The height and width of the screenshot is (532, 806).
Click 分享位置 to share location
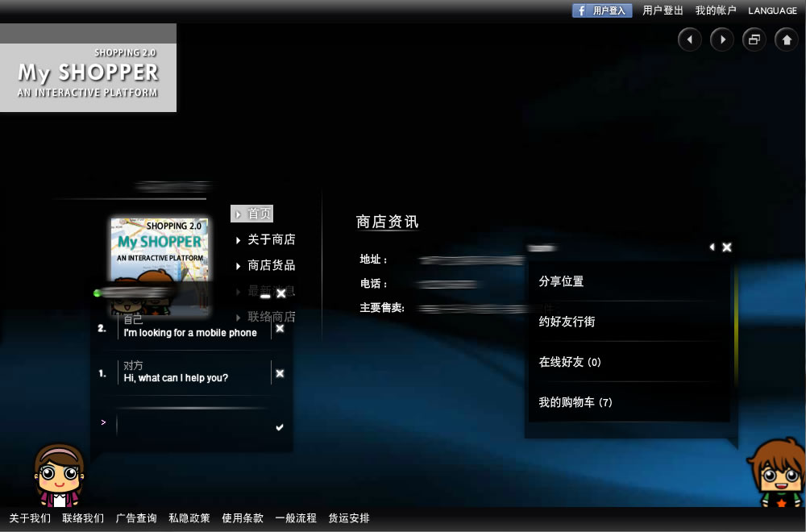coord(561,281)
